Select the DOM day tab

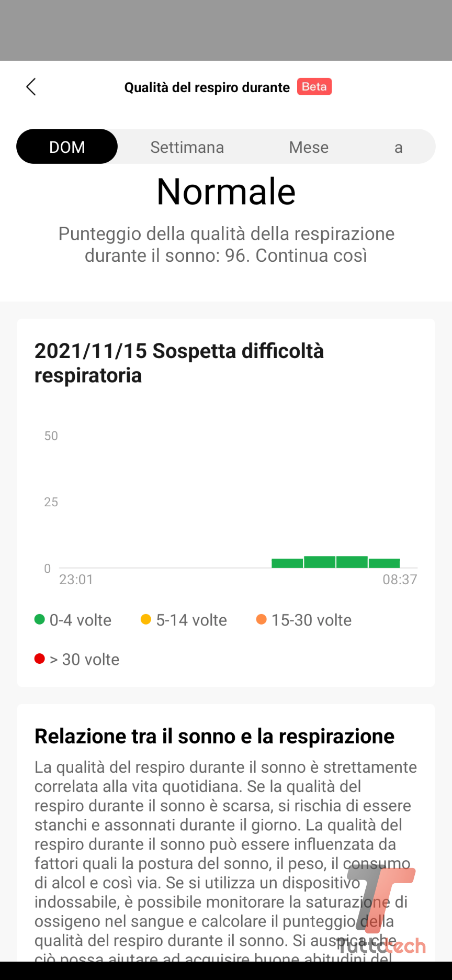coord(67,147)
